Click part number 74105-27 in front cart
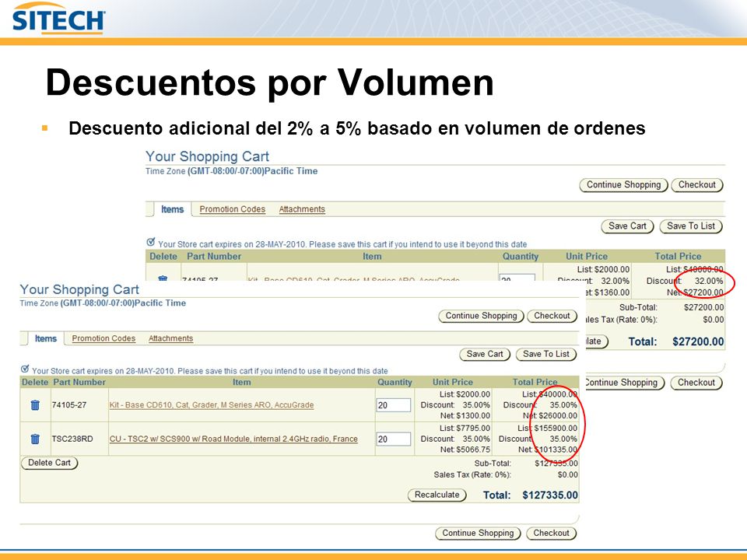Screen dimensions: 747x560 (69, 405)
